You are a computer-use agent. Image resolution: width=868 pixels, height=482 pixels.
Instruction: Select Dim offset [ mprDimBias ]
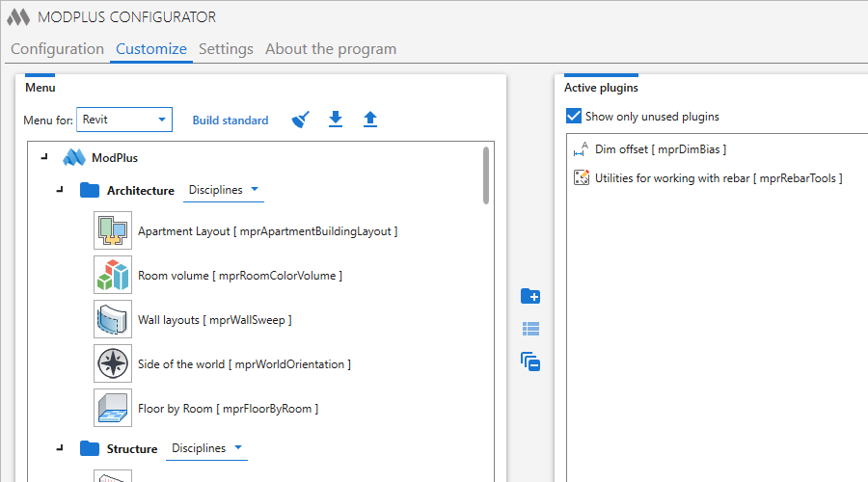661,149
